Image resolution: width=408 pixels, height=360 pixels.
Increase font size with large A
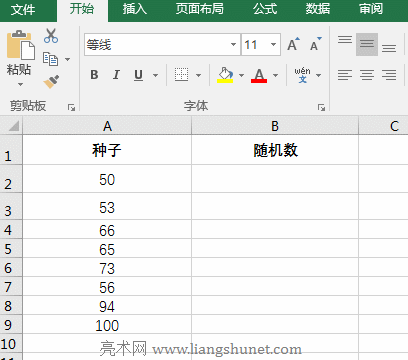pos(293,44)
